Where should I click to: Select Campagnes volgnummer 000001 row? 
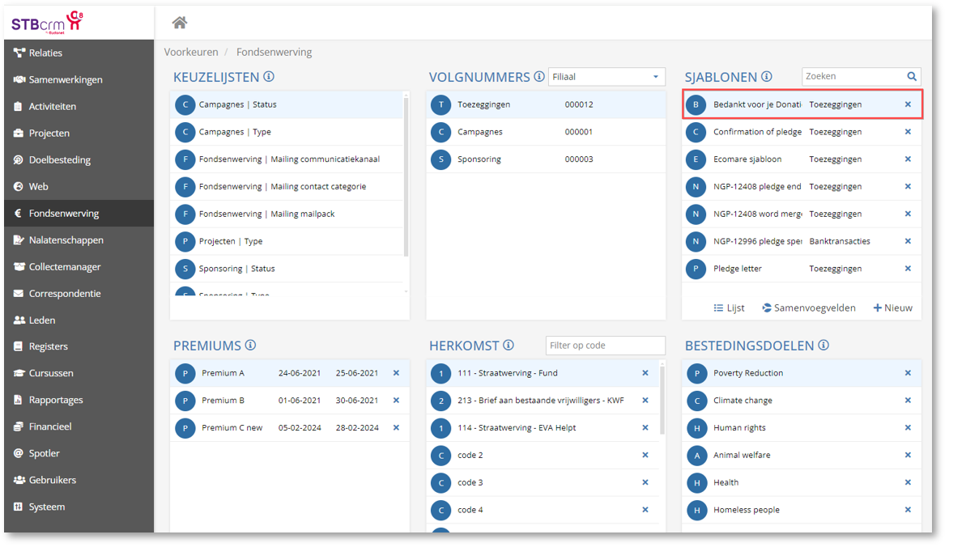[x=546, y=132]
